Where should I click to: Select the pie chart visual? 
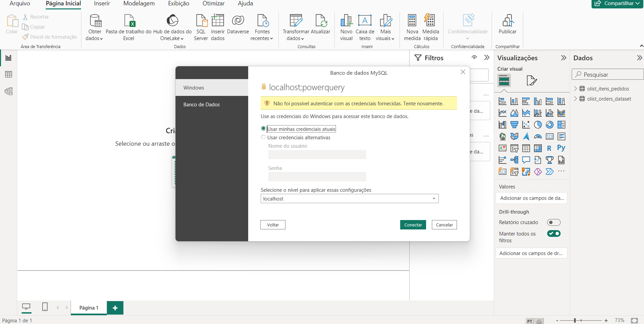click(538, 125)
